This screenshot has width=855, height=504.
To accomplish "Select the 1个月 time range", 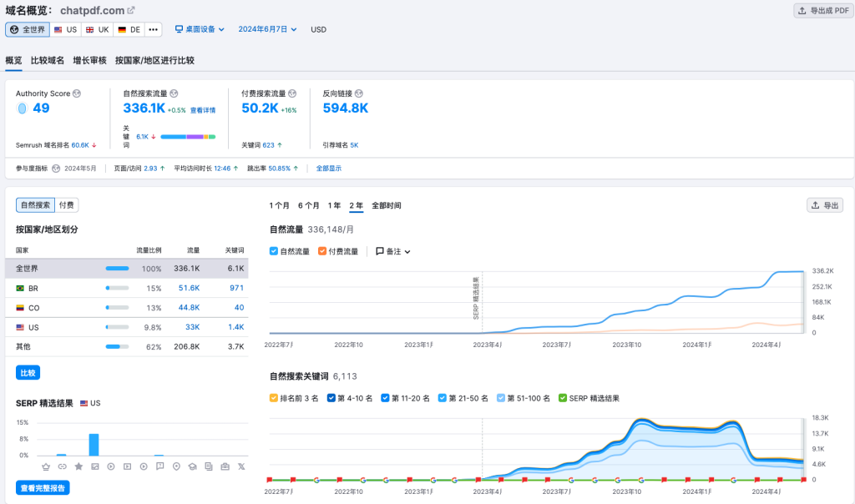I will [x=279, y=205].
